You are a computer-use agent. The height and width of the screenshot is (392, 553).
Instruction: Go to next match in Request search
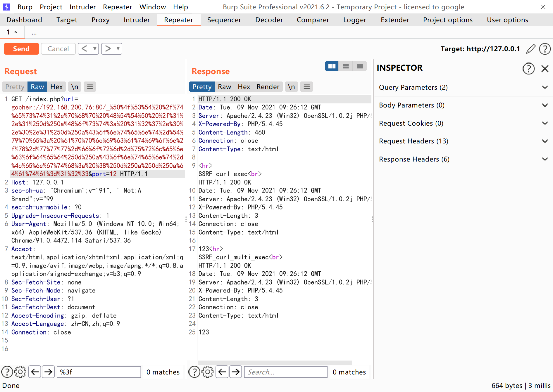[48, 372]
